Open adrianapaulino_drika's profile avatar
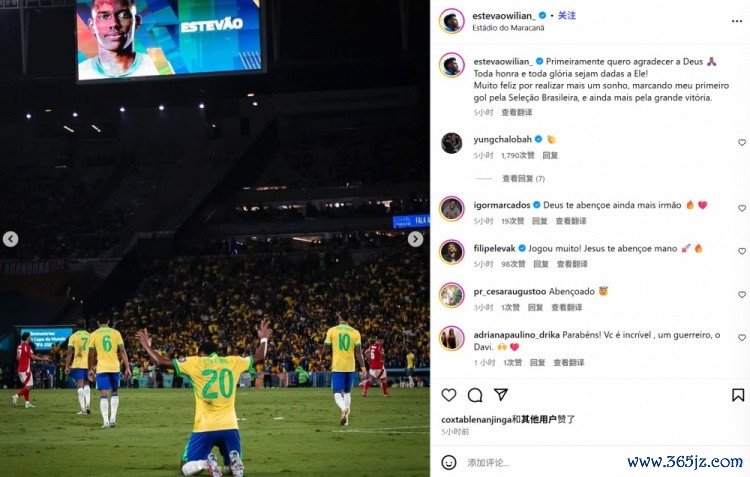The width and height of the screenshot is (750, 477). (x=452, y=338)
